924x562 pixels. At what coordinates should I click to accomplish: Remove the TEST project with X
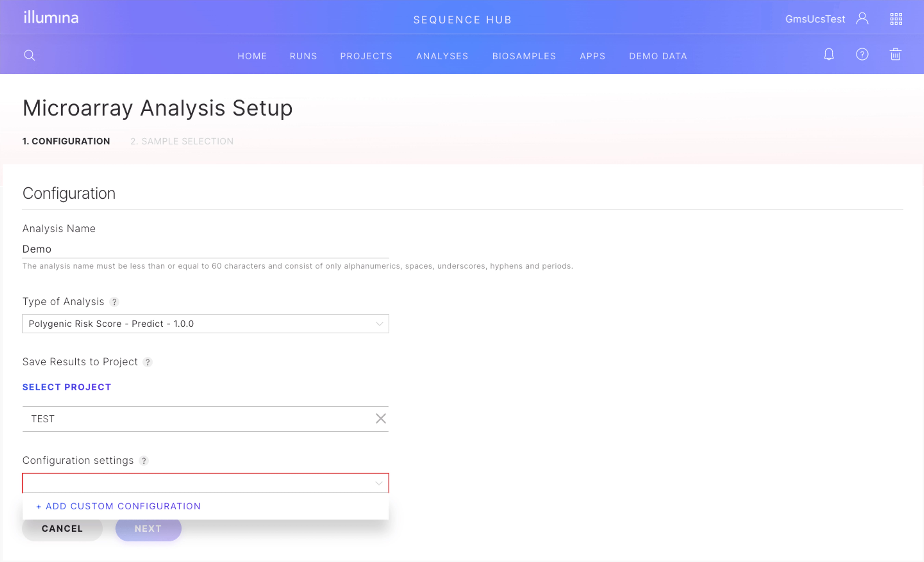(381, 419)
